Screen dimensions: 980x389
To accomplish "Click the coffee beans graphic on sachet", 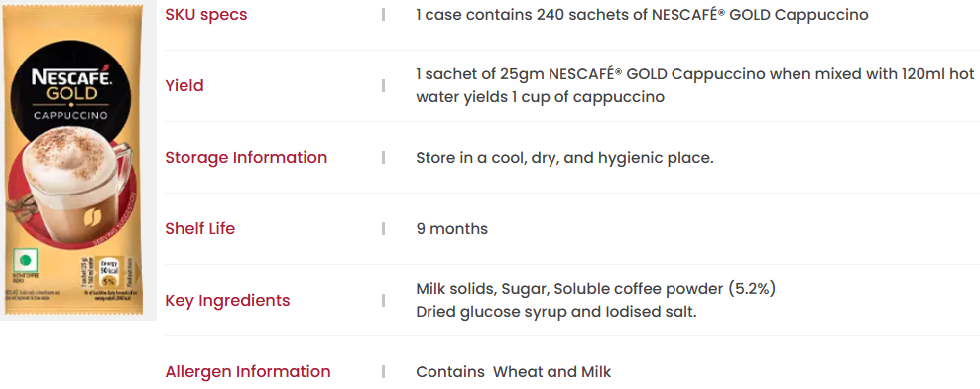I will (x=22, y=209).
